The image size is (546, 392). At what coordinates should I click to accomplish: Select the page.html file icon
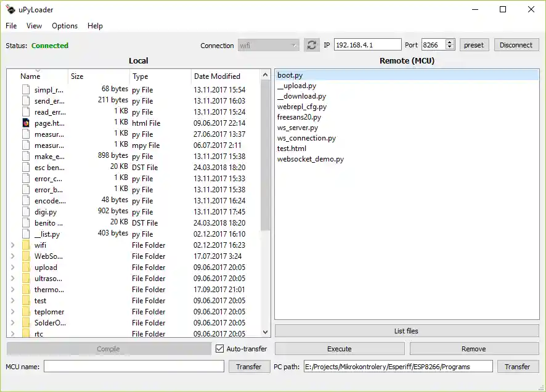point(25,123)
